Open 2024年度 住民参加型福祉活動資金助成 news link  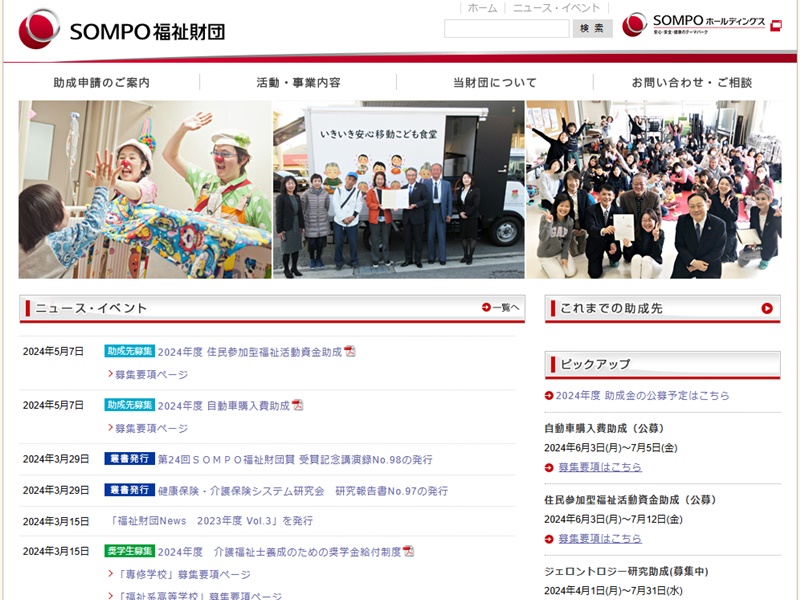pos(249,352)
